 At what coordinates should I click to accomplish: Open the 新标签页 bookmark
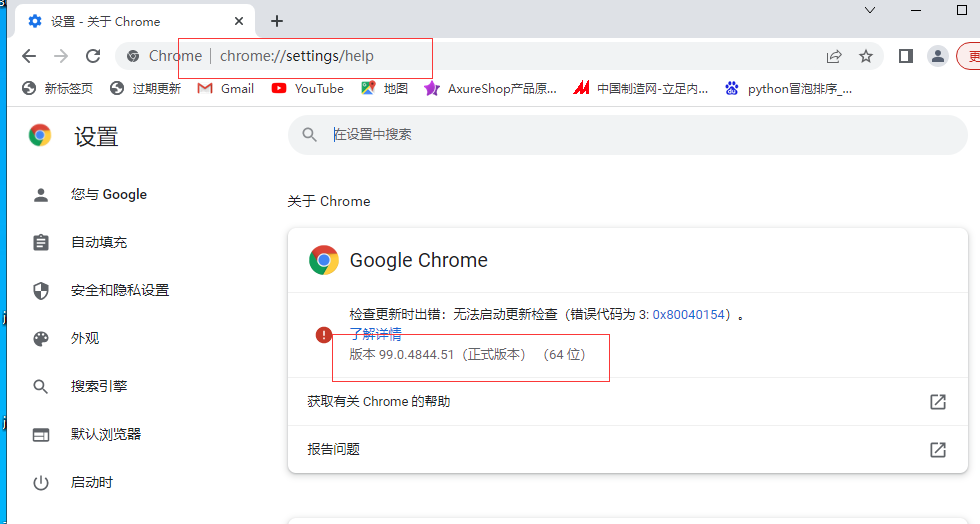point(58,89)
